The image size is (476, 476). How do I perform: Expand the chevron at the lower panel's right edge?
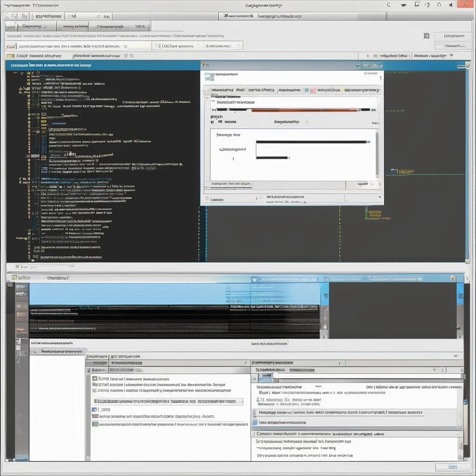point(456,356)
